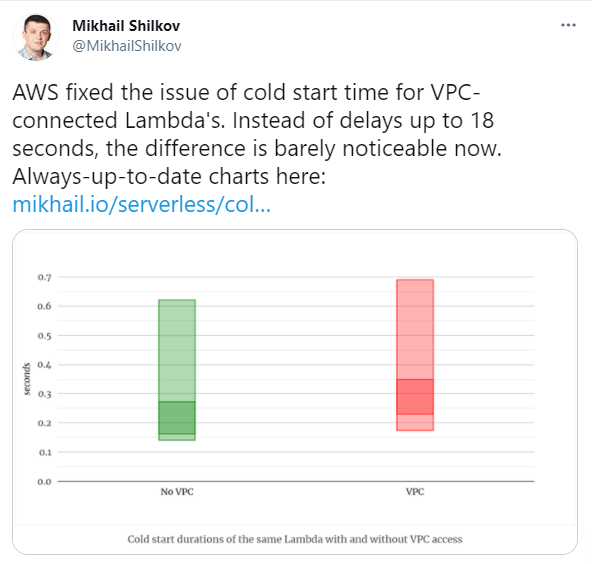The height and width of the screenshot is (564, 592).
Task: Click the 0.4 y-axis tick label
Action: click(x=44, y=365)
